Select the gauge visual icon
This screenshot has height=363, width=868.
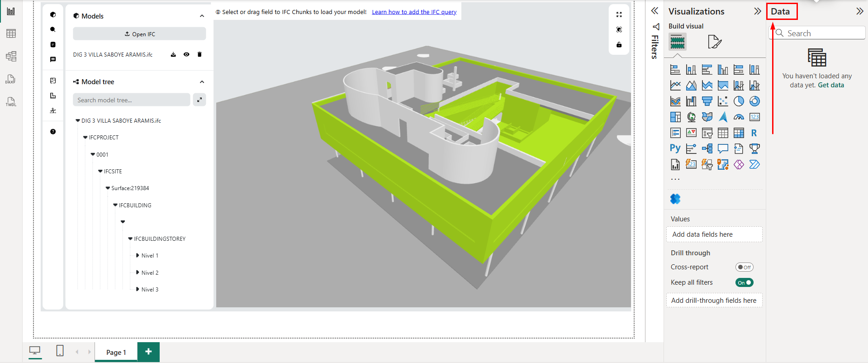point(739,117)
